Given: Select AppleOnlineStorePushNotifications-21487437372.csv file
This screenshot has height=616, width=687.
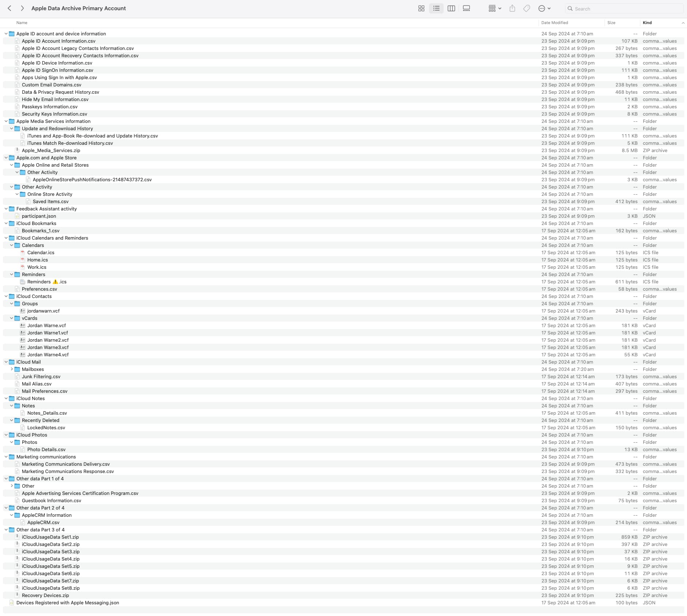Looking at the screenshot, I should (x=92, y=180).
